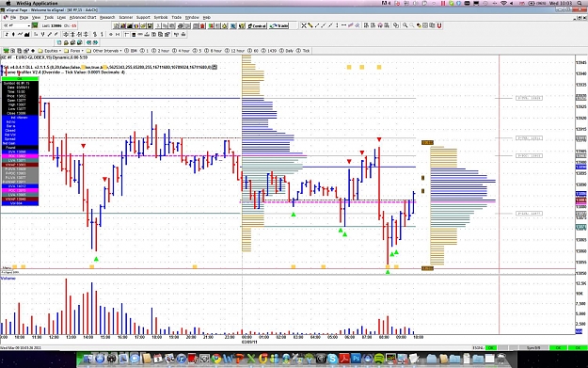Open the Research menu
The width and height of the screenshot is (588, 368).
pos(107,17)
